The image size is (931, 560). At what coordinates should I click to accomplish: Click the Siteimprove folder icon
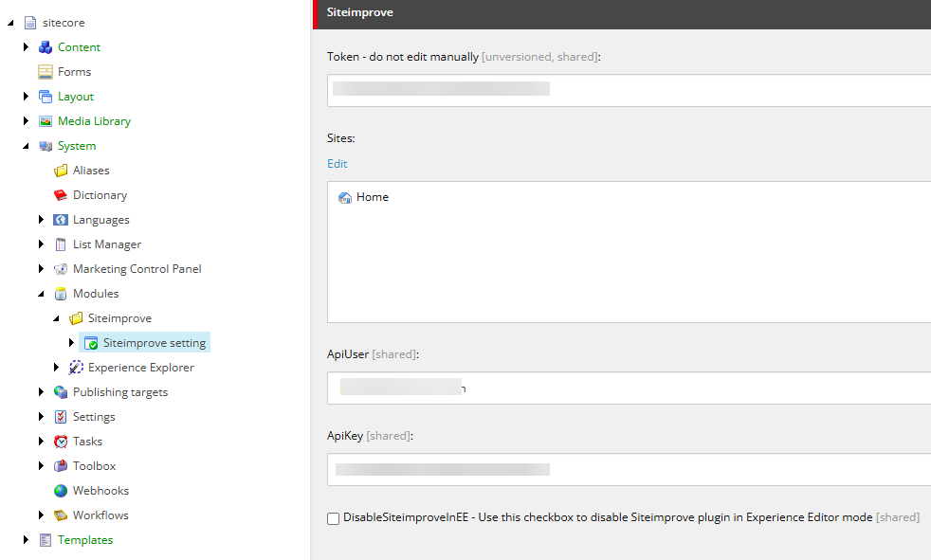(x=76, y=318)
